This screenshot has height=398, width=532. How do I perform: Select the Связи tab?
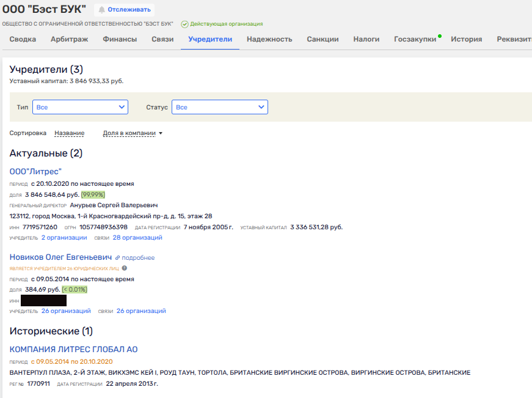click(161, 39)
